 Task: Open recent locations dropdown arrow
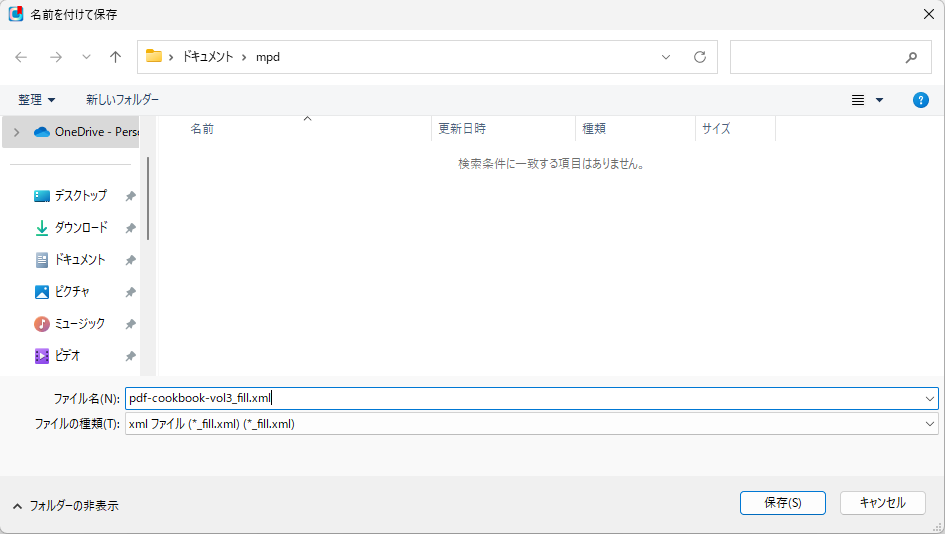click(x=86, y=57)
